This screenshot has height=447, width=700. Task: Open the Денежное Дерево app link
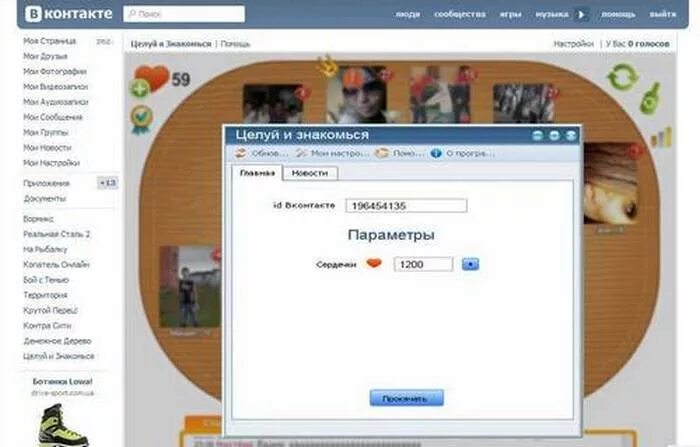[x=57, y=341]
